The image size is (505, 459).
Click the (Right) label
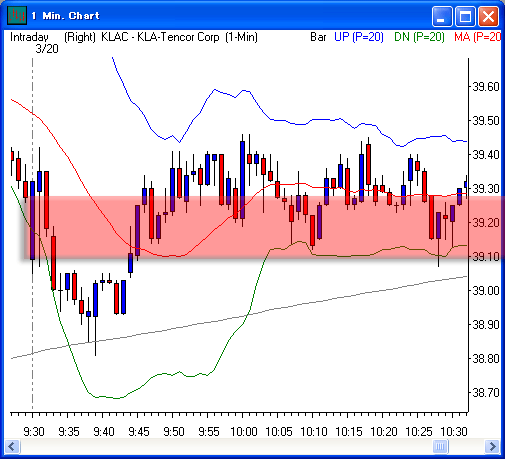point(80,37)
